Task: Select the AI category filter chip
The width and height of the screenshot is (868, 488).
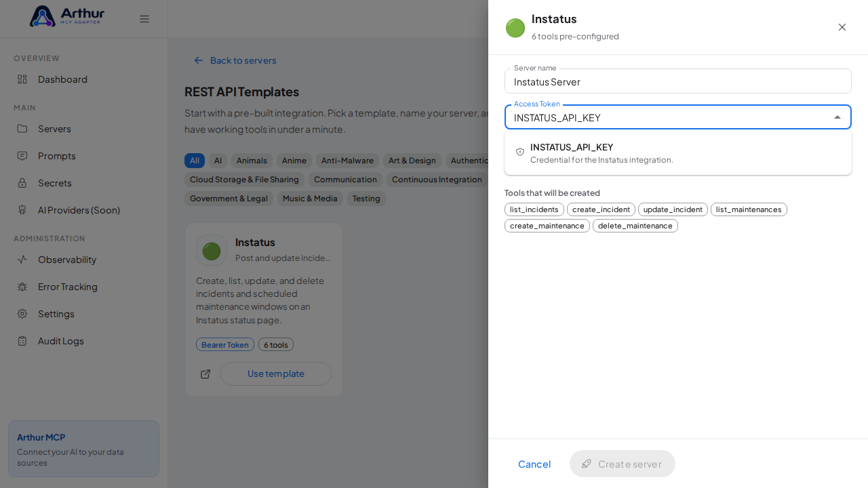Action: (x=218, y=161)
